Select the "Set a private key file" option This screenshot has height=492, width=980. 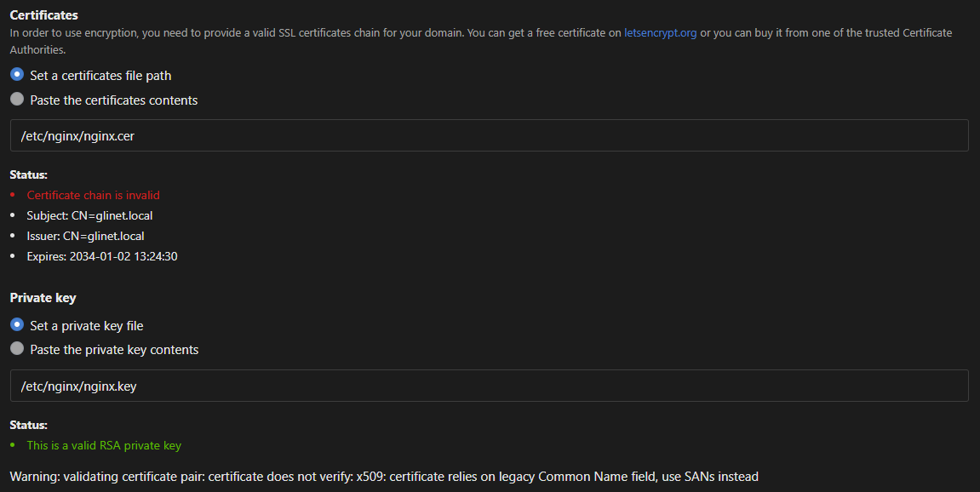pyautogui.click(x=16, y=325)
